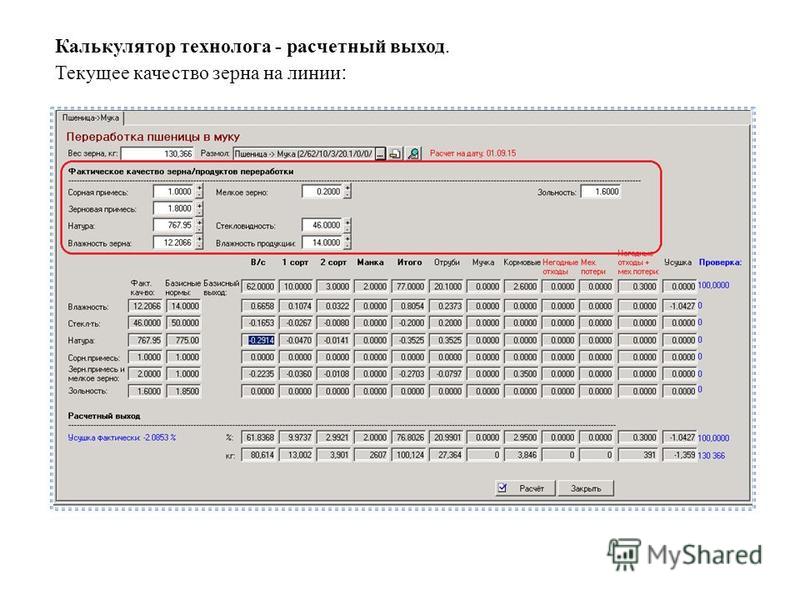
Task: Select кг row Итого cell 100,124
Action: [x=410, y=455]
